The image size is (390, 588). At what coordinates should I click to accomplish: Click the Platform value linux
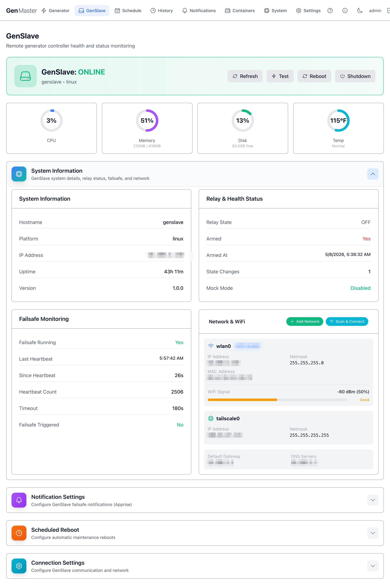tap(178, 239)
